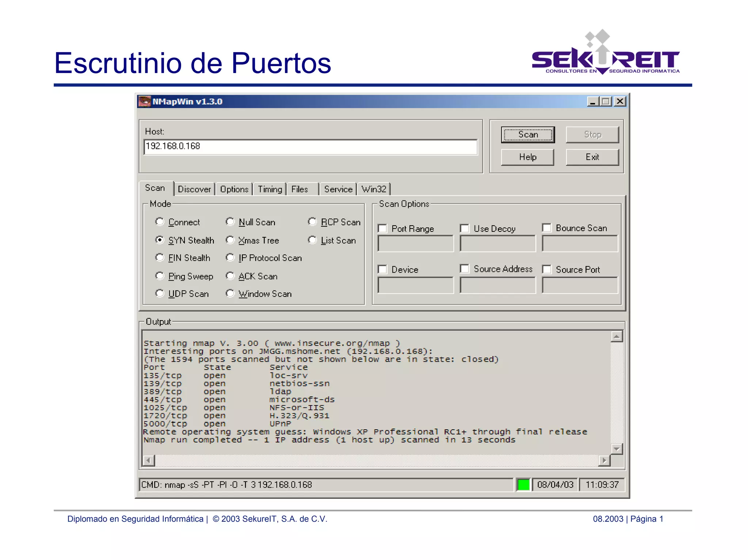Click the 'microsoft-ds' service text
The image size is (748, 560).
click(302, 400)
